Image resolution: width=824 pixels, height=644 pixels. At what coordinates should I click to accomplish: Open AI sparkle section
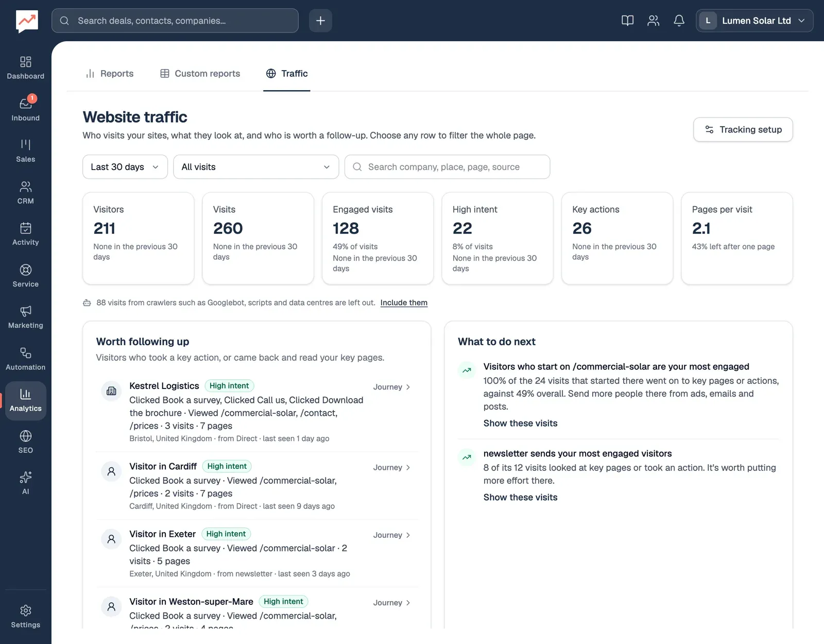click(x=25, y=484)
